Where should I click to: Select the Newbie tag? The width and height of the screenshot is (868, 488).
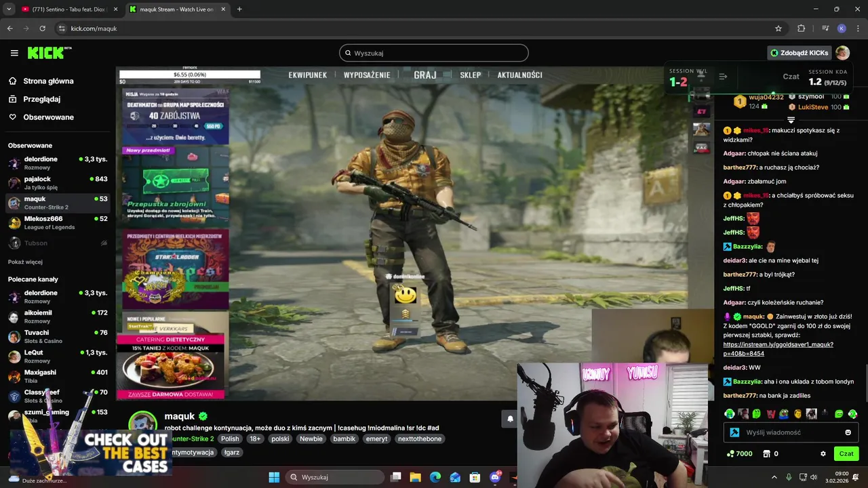pos(311,439)
